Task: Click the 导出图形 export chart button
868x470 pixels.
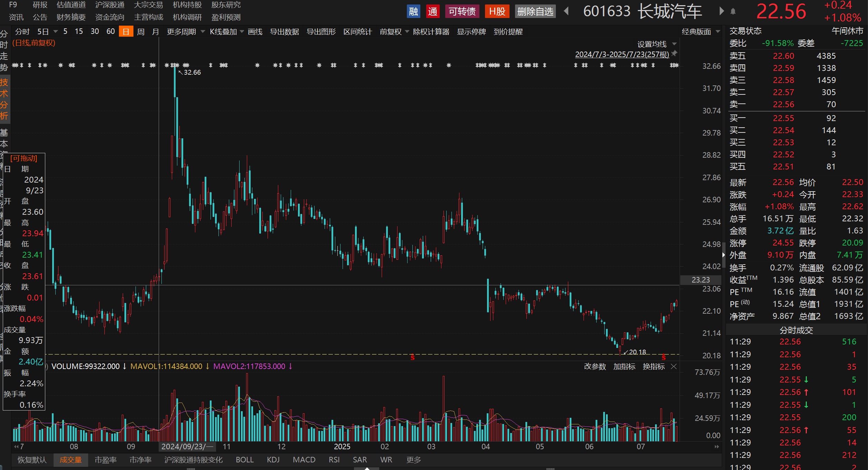Action: 321,31
